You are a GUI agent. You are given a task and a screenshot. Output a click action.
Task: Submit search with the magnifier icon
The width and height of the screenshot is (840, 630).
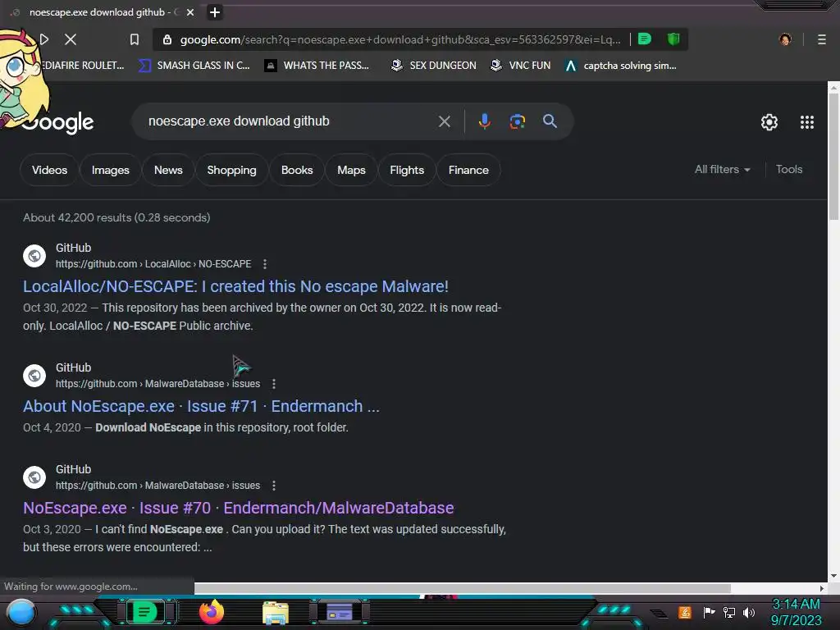pos(550,121)
